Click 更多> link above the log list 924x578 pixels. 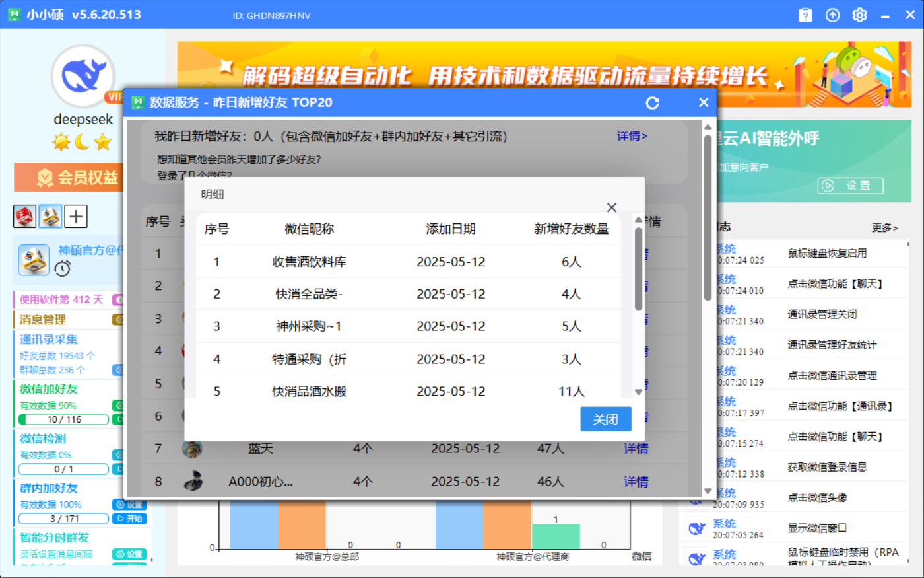tap(884, 227)
